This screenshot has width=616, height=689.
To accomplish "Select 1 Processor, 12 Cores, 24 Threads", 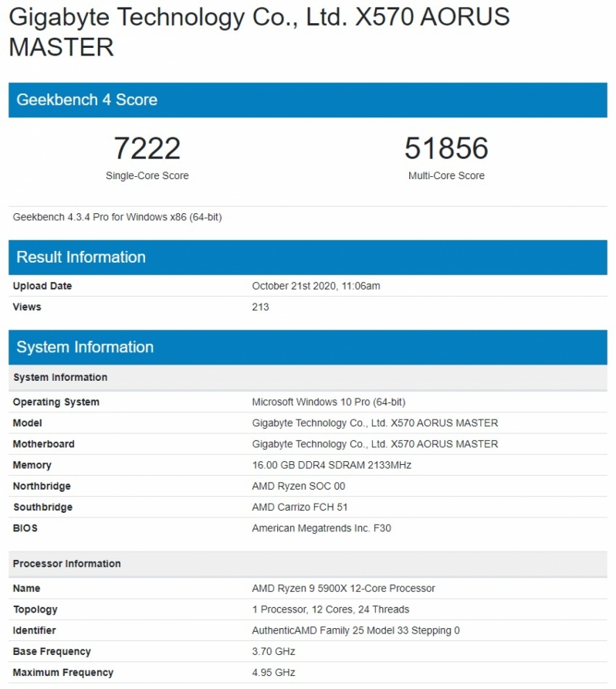I will 330,610.
